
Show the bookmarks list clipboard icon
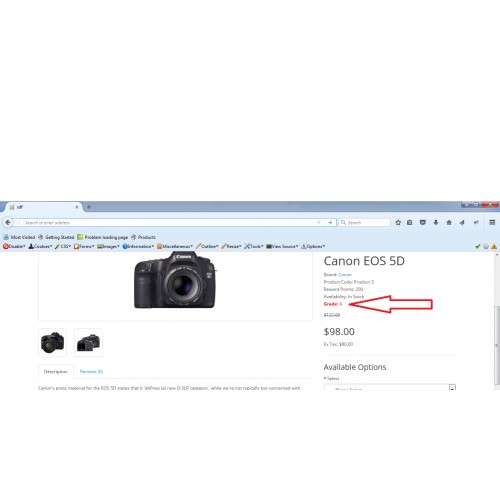click(410, 222)
